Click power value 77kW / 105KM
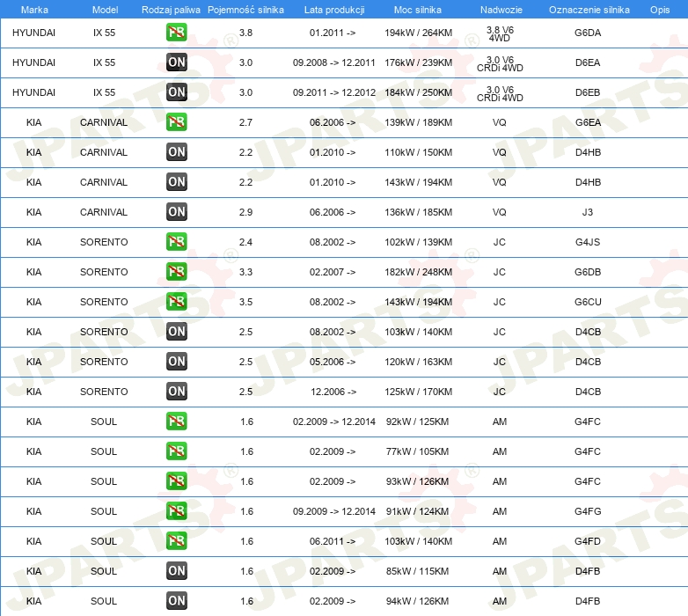 (417, 451)
